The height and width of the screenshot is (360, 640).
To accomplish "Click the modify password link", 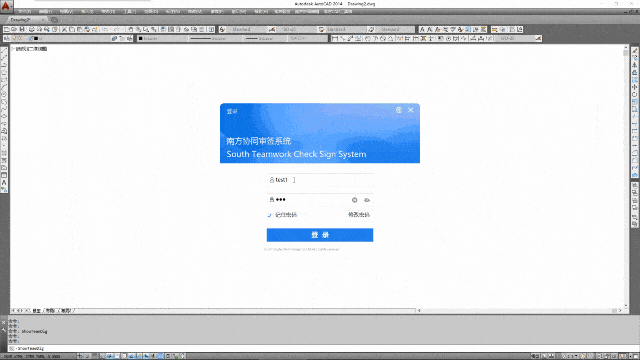I will [359, 215].
